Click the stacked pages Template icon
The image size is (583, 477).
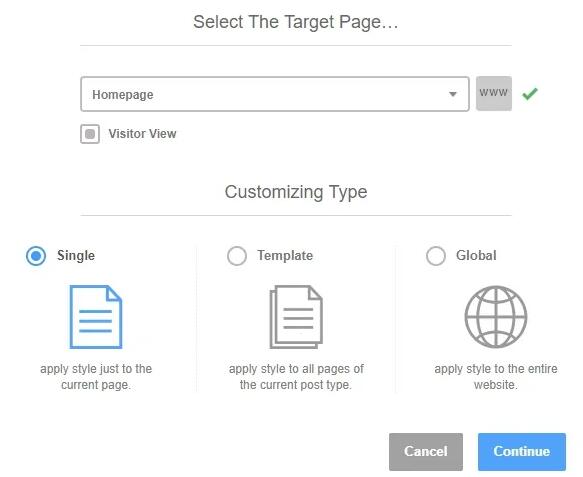pos(296,316)
